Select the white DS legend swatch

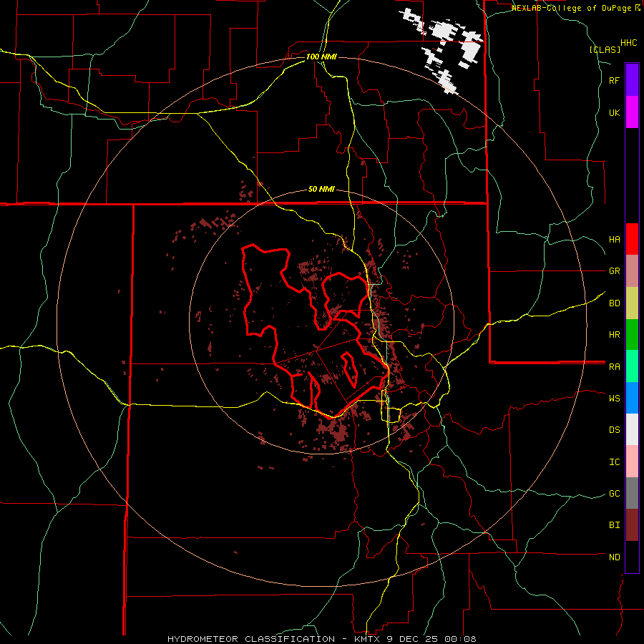coord(632,429)
